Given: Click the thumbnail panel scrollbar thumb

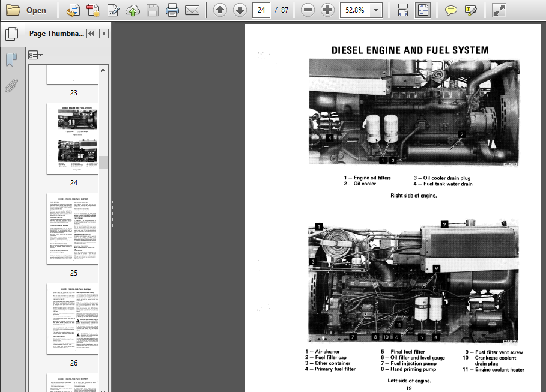Looking at the screenshot, I should pos(103,163).
